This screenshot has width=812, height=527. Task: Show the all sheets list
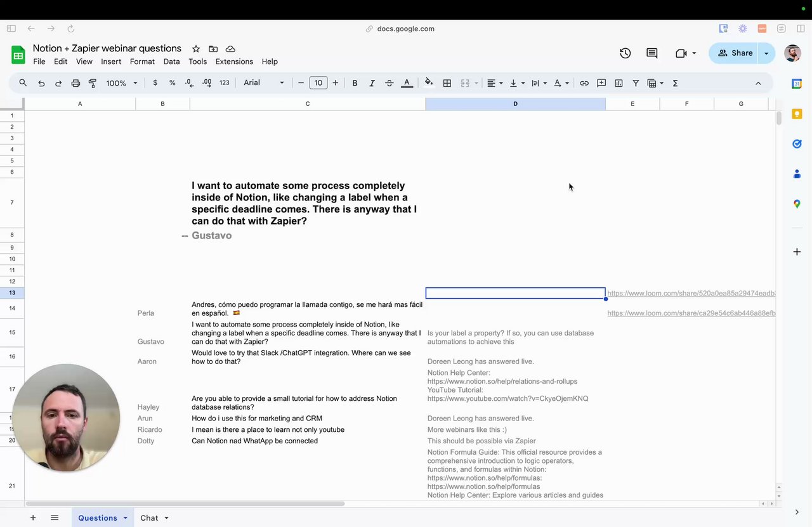pyautogui.click(x=55, y=518)
